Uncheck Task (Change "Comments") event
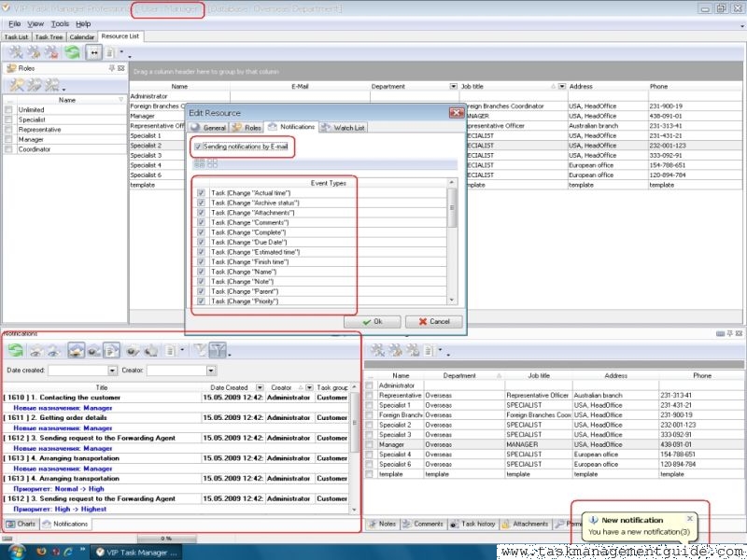 tap(201, 222)
